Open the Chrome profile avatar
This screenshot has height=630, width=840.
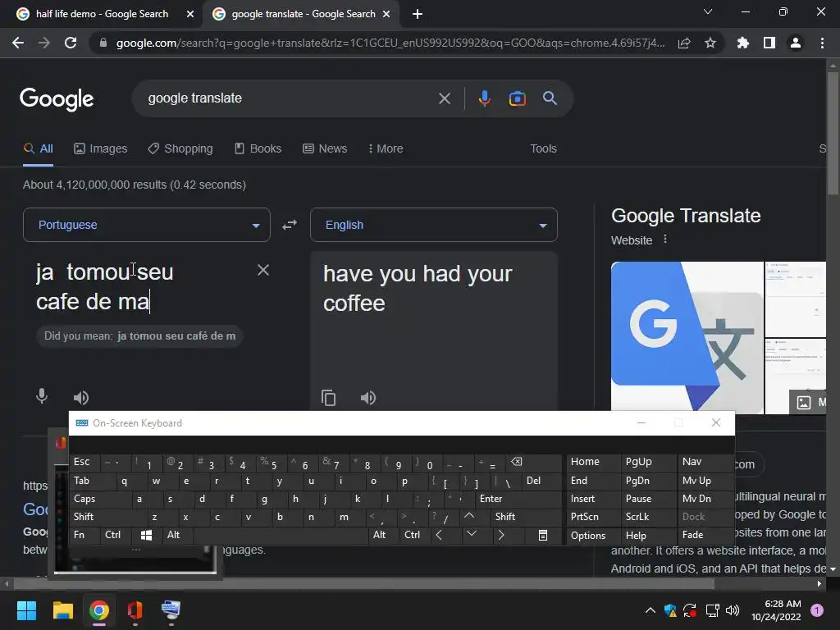point(796,43)
